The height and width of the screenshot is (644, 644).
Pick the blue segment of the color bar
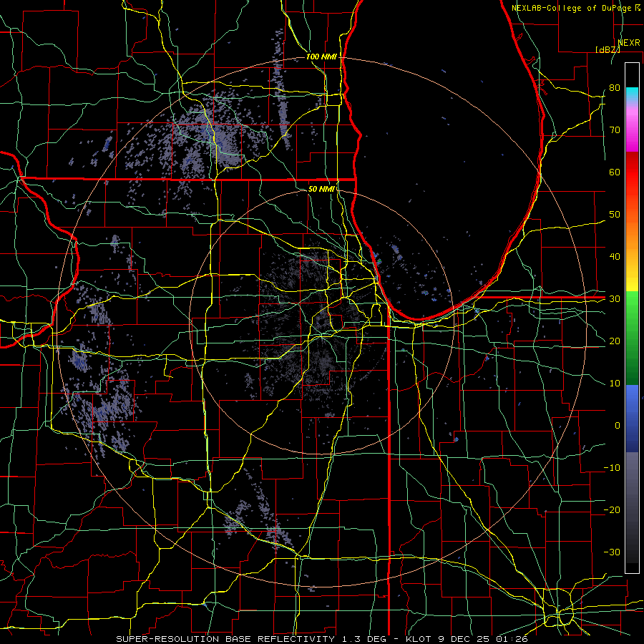pos(632,418)
